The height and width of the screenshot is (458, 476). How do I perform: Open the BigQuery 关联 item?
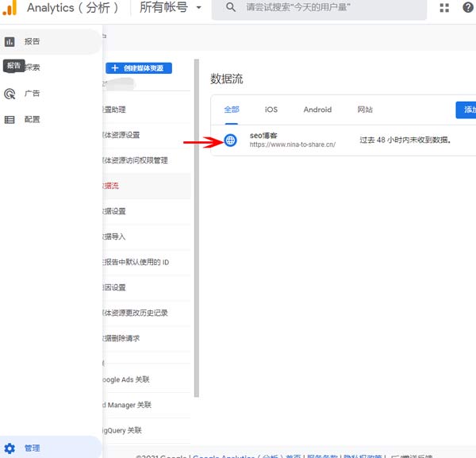(146, 431)
